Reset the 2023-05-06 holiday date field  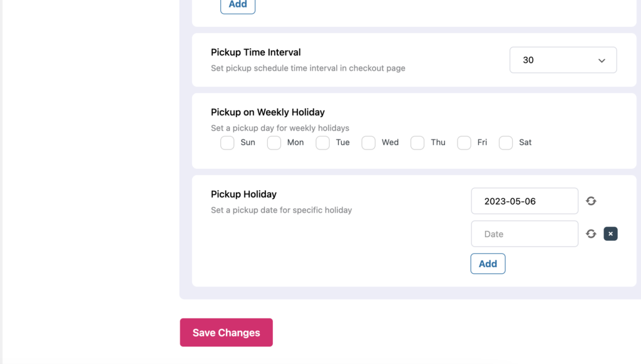click(x=591, y=201)
